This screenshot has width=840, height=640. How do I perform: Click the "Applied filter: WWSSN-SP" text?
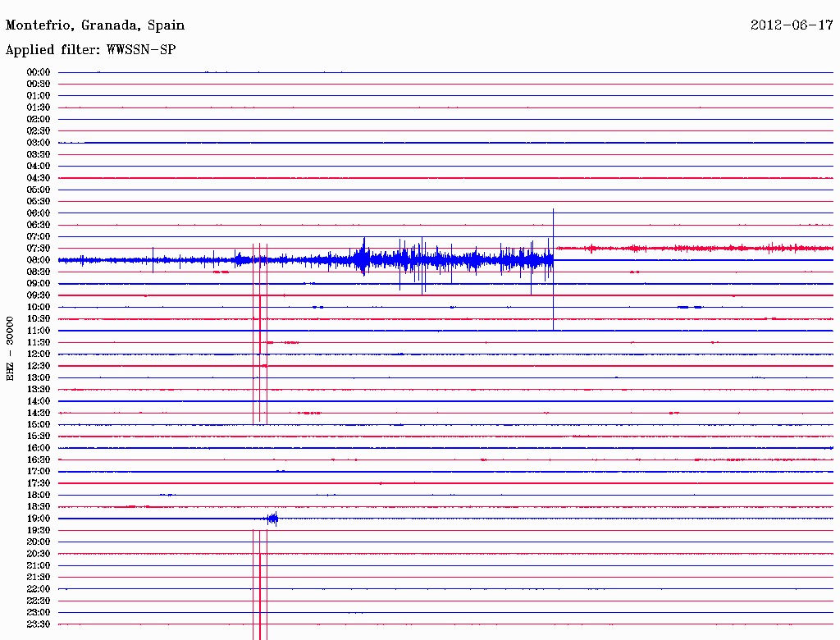click(x=90, y=50)
